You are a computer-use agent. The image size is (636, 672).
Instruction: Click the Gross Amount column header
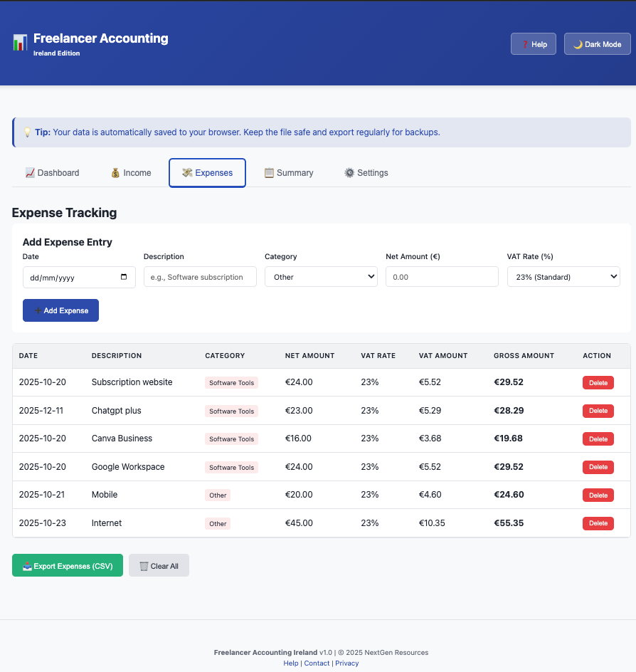pyautogui.click(x=524, y=355)
